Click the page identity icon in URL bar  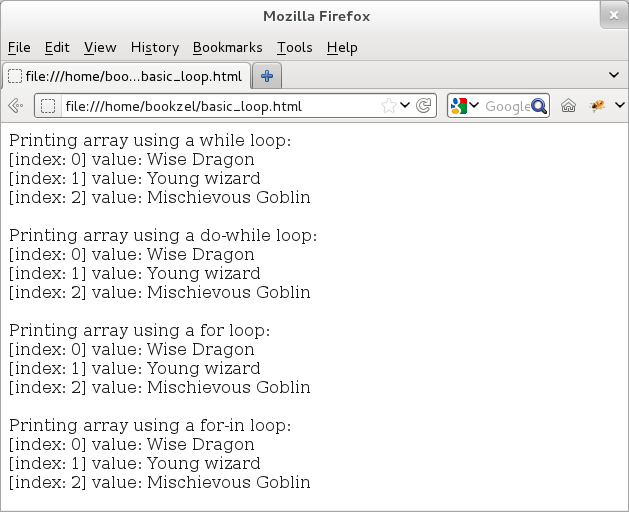click(48, 106)
